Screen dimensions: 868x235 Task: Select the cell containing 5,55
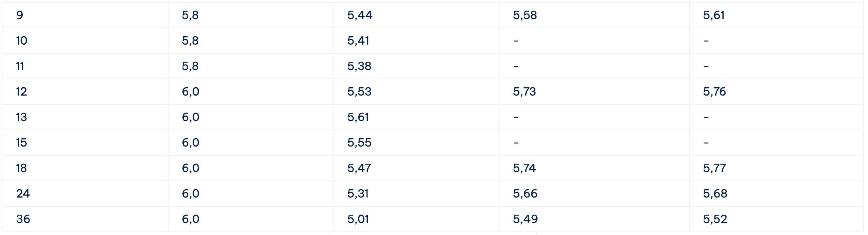[416, 143]
